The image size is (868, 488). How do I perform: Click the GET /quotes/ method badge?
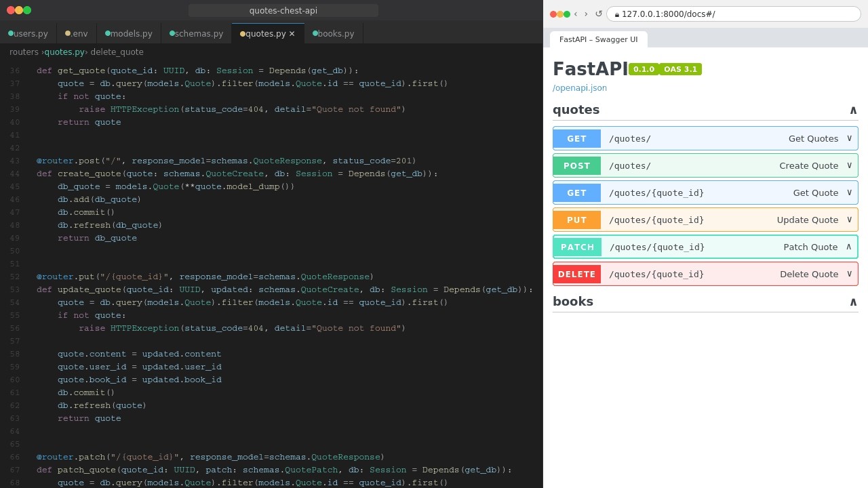(x=577, y=138)
